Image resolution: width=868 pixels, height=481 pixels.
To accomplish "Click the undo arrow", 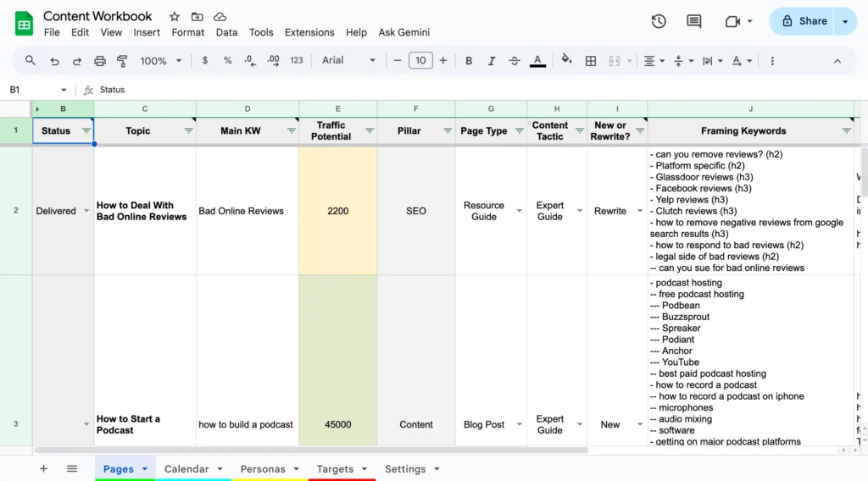I will pos(55,61).
